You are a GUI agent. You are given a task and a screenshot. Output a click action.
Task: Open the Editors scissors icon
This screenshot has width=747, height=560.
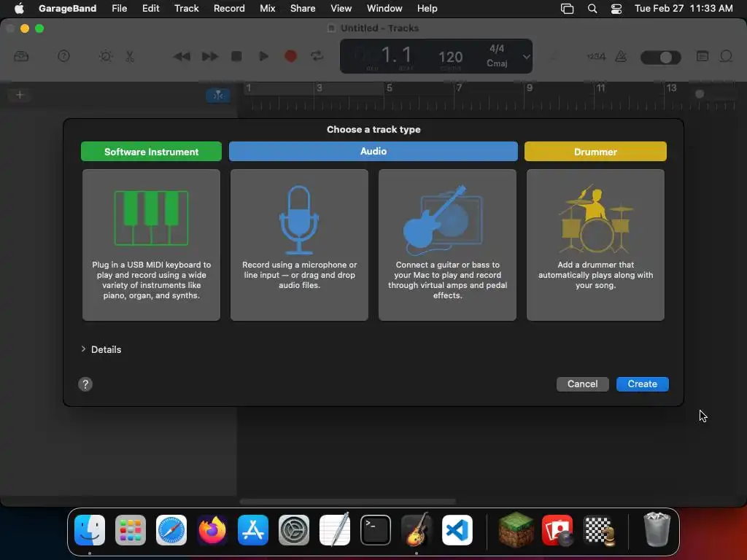click(130, 56)
